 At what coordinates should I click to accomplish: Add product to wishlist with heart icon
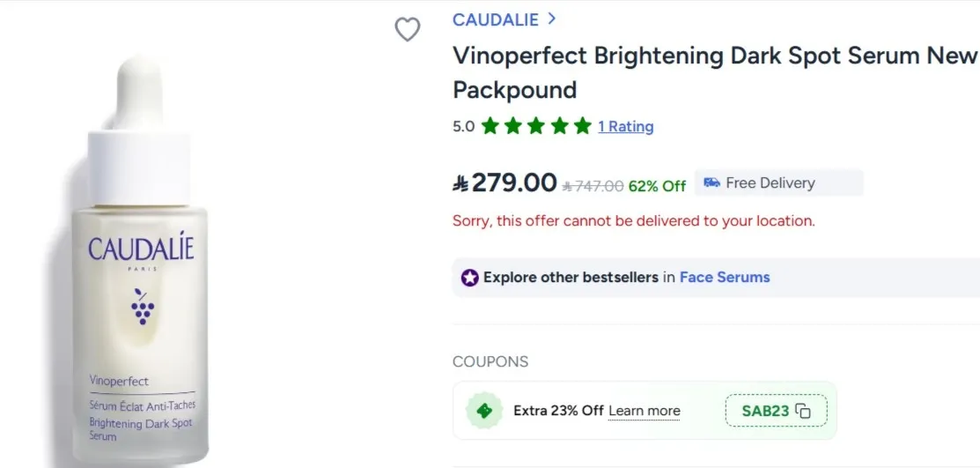[407, 30]
